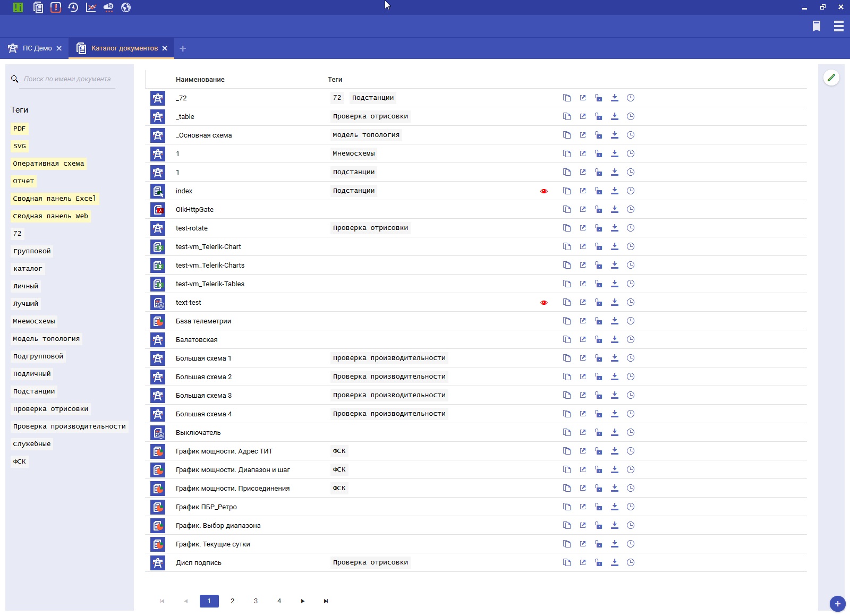This screenshot has height=616, width=850.
Task: Open the trend chart icon in top toolbar
Action: [x=91, y=7]
